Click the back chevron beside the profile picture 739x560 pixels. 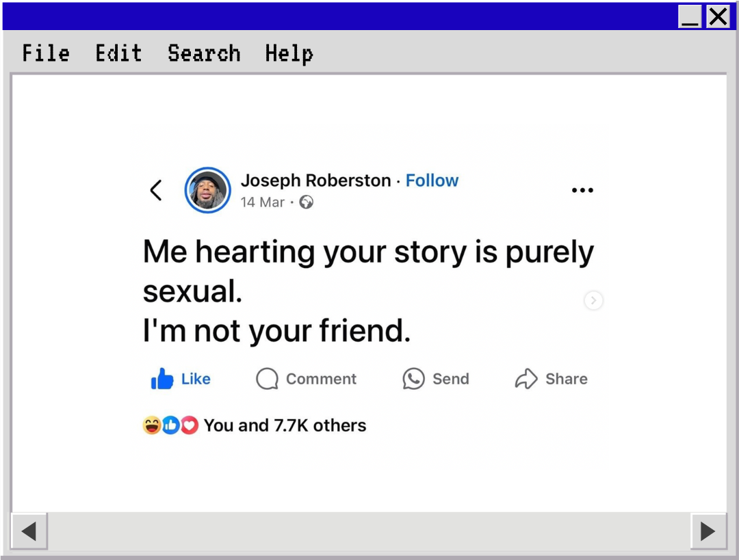(x=156, y=190)
